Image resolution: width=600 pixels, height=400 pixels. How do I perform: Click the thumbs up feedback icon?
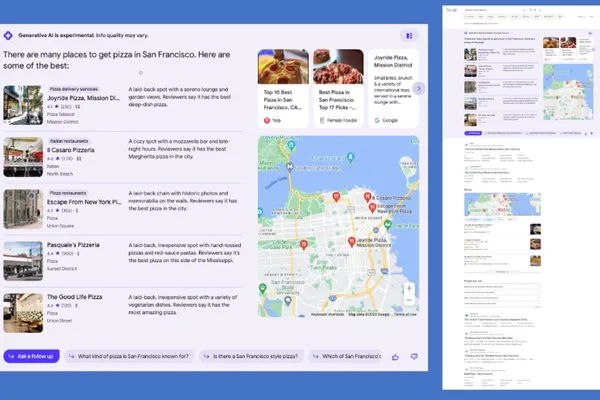395,357
